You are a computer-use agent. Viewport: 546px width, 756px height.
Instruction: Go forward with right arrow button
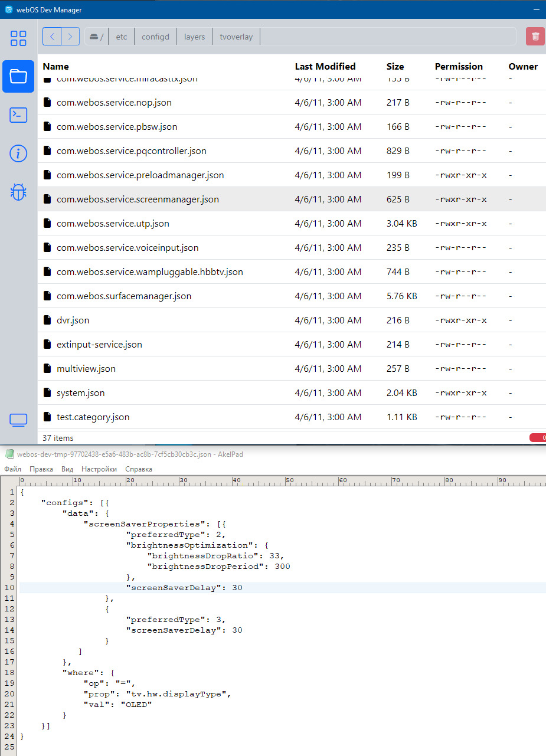point(70,37)
